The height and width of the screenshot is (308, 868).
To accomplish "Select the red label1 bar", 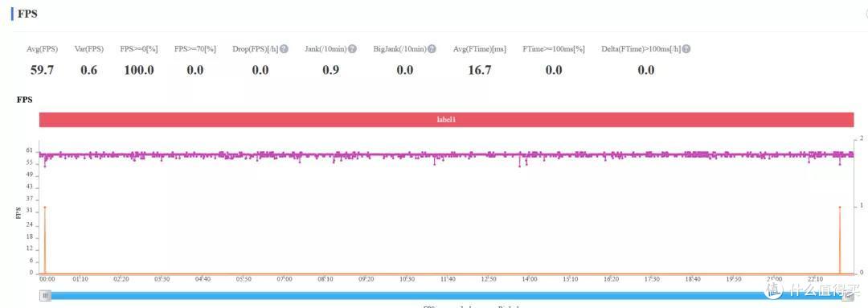I will pos(446,120).
